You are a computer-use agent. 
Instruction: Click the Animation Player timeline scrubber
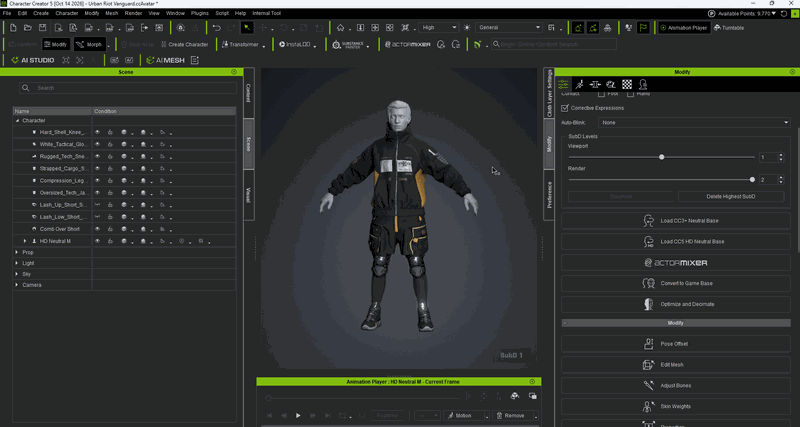(x=268, y=397)
